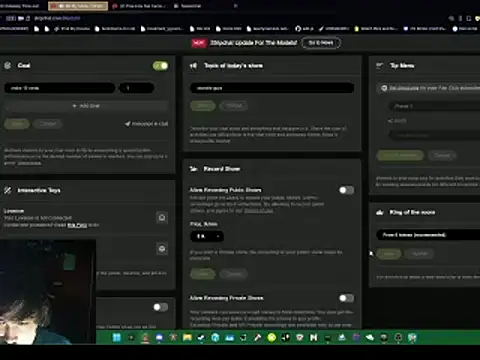Disable the Goal toggle switch
Viewport: 480px width, 360px height.
tap(160, 66)
